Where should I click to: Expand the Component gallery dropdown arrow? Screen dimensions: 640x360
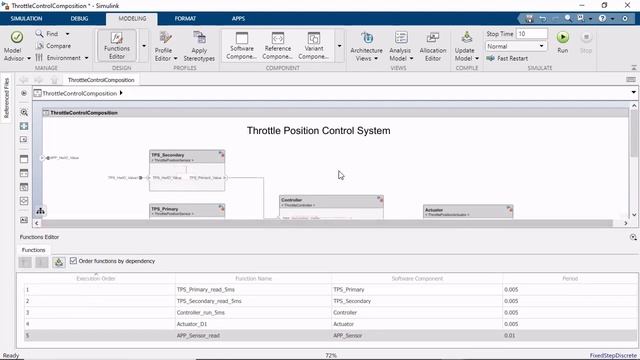[339, 46]
